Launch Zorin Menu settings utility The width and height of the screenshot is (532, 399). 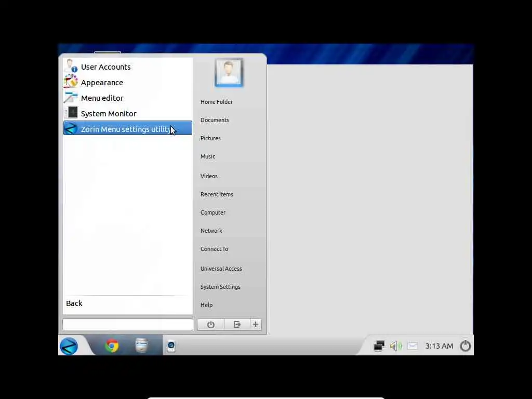point(128,128)
